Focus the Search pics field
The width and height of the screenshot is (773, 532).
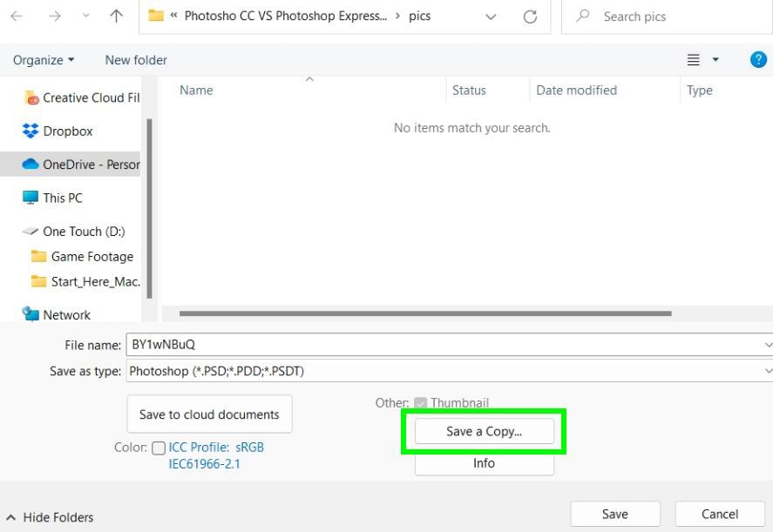pyautogui.click(x=667, y=17)
